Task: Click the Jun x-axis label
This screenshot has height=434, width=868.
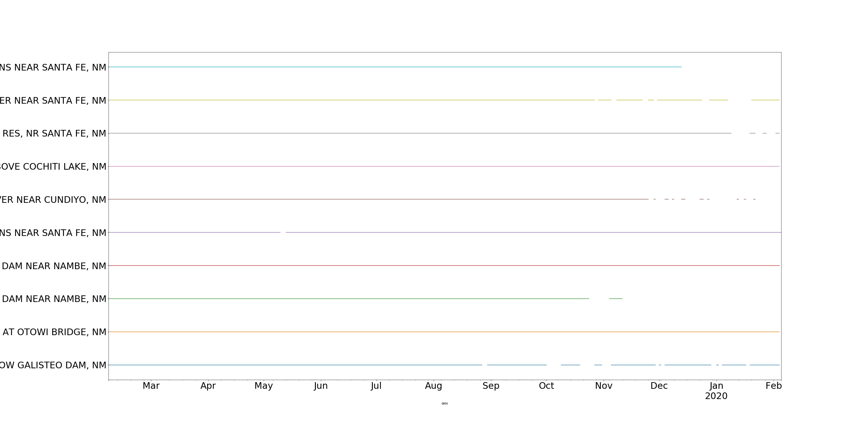Action: pos(321,386)
